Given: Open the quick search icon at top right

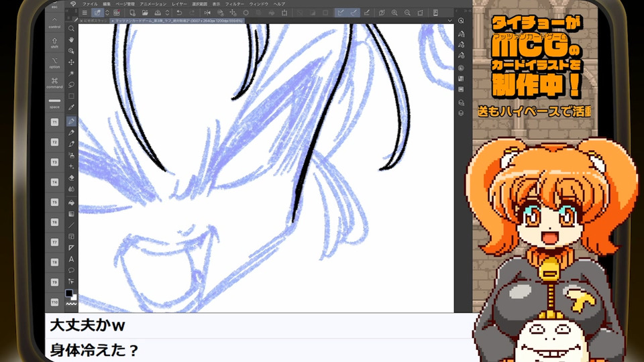Looking at the screenshot, I should click(462, 21).
